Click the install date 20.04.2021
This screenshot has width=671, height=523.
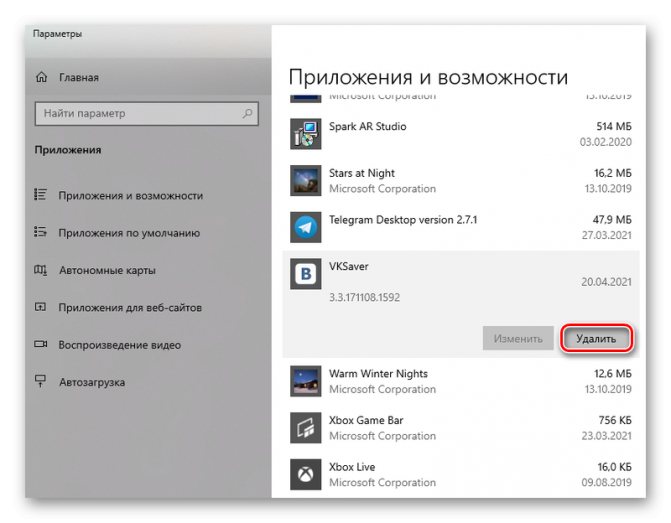tap(606, 282)
